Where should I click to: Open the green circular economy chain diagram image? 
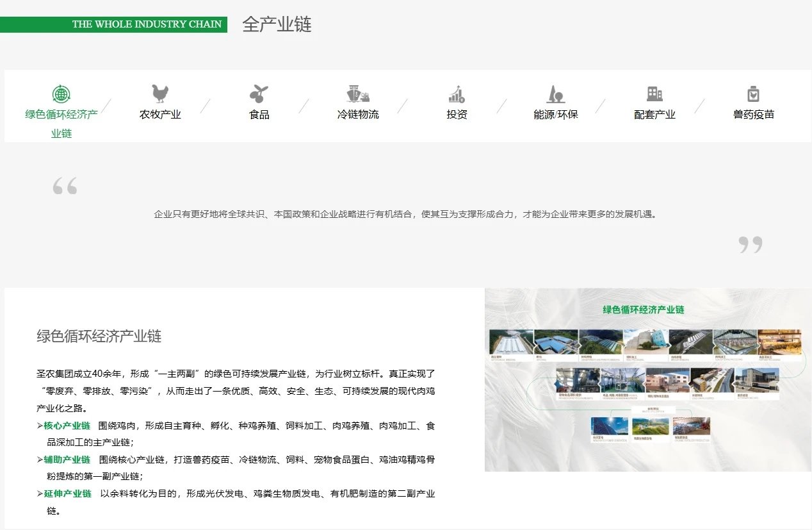[648, 379]
